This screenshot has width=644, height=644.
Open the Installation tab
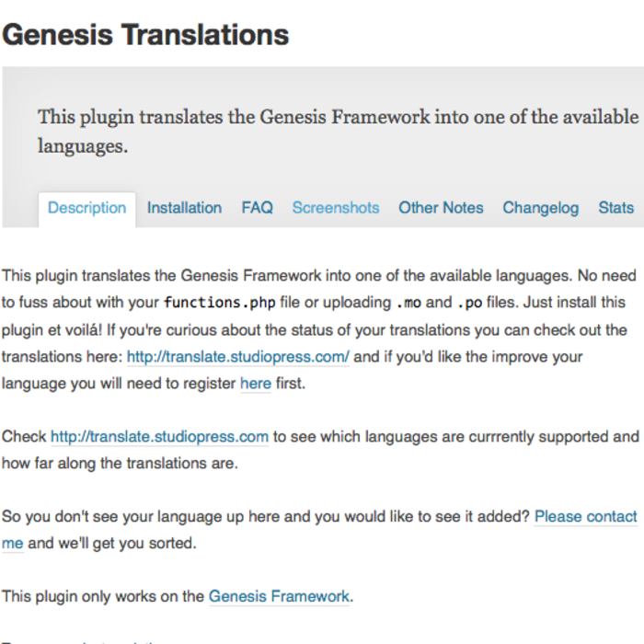click(x=184, y=208)
